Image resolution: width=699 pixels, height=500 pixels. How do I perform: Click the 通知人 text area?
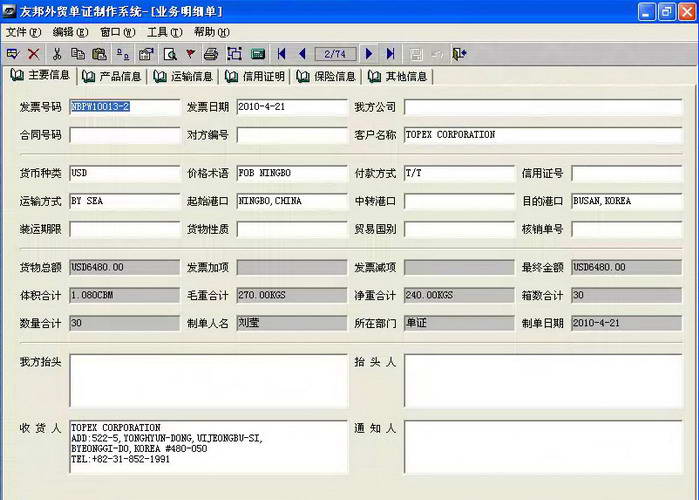pyautogui.click(x=543, y=447)
